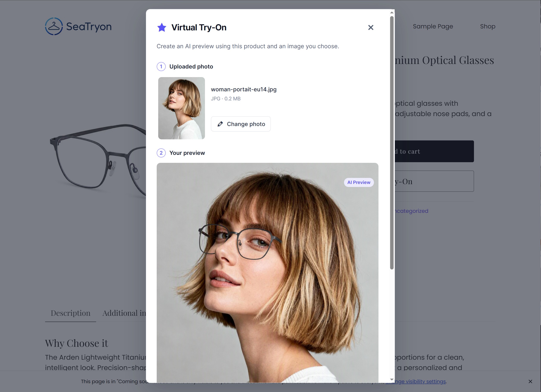This screenshot has width=541, height=392.
Task: Click the Change photo button
Action: pyautogui.click(x=241, y=124)
